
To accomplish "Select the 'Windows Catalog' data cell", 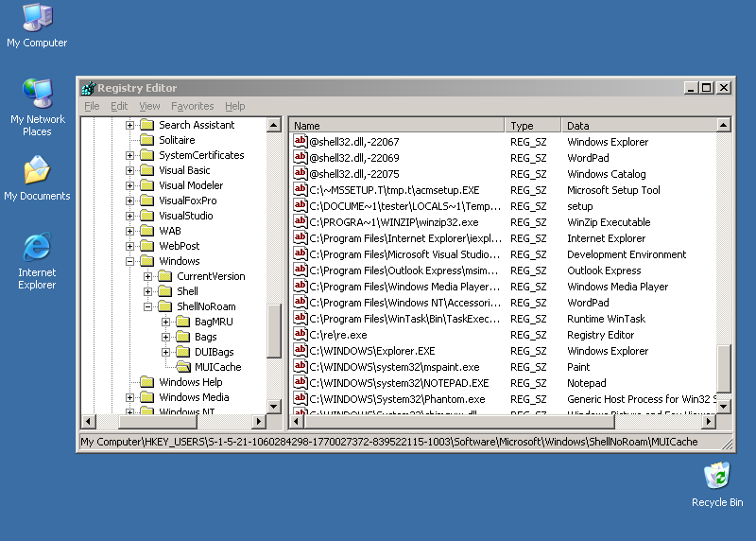I will (x=606, y=174).
